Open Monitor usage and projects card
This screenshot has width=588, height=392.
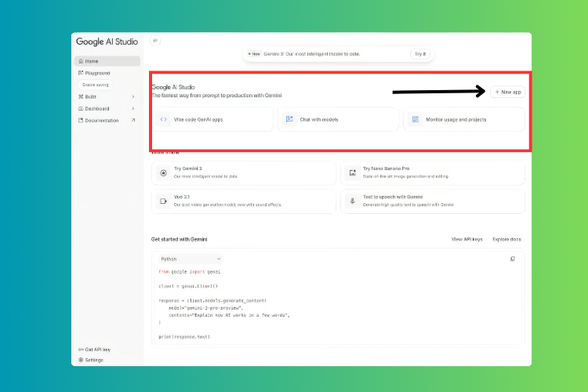coord(464,120)
